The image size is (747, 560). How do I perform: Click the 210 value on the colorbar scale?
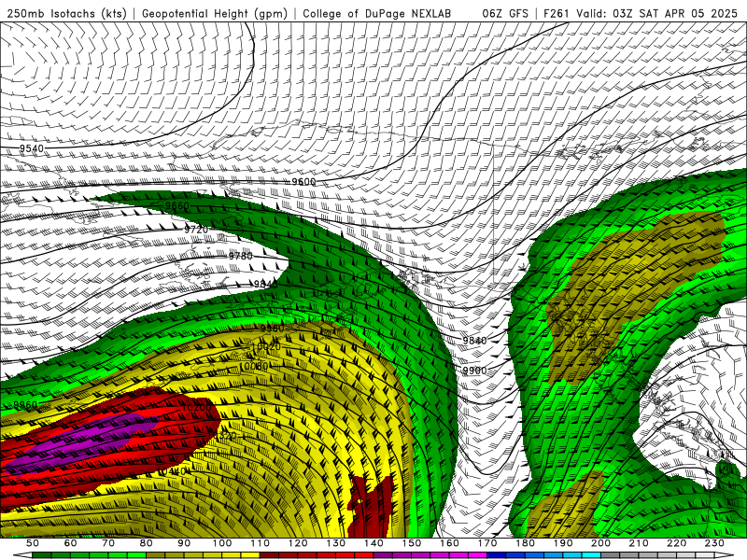[x=640, y=543]
